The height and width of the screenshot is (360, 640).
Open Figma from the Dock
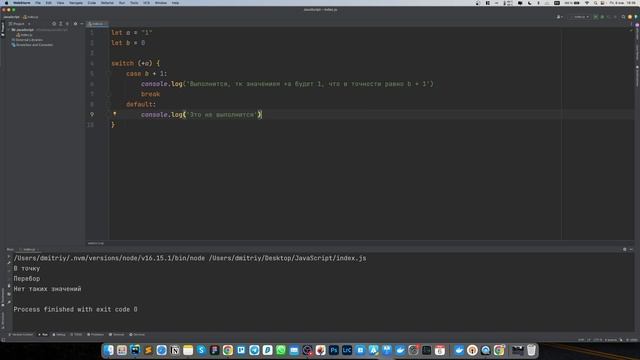214,350
